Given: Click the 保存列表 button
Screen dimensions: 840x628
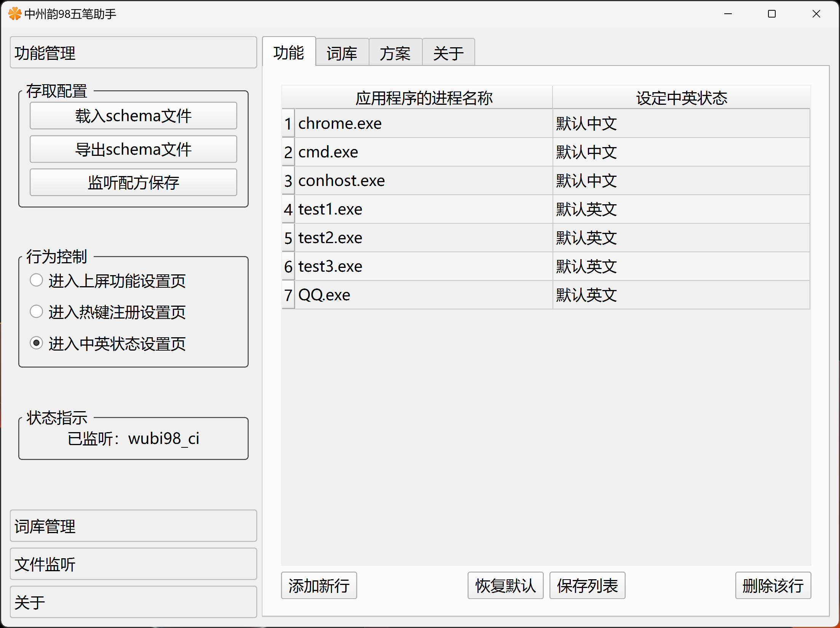Looking at the screenshot, I should [x=587, y=585].
